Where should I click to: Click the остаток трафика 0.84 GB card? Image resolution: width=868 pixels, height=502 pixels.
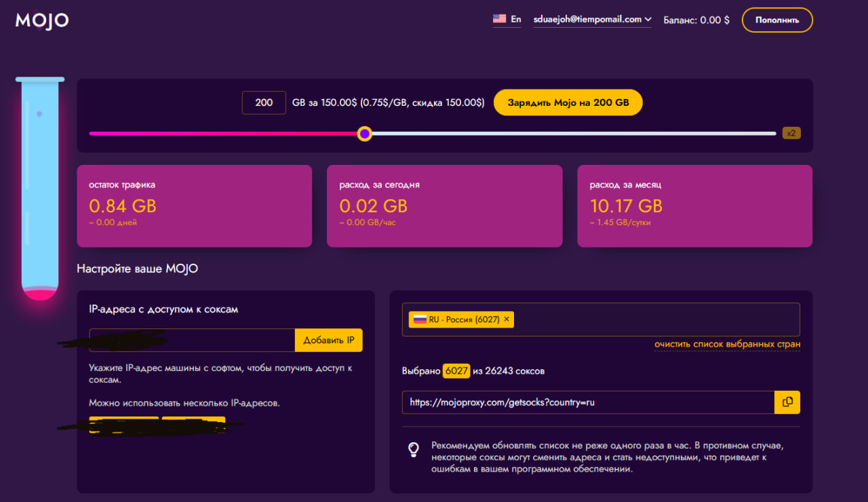tap(195, 206)
